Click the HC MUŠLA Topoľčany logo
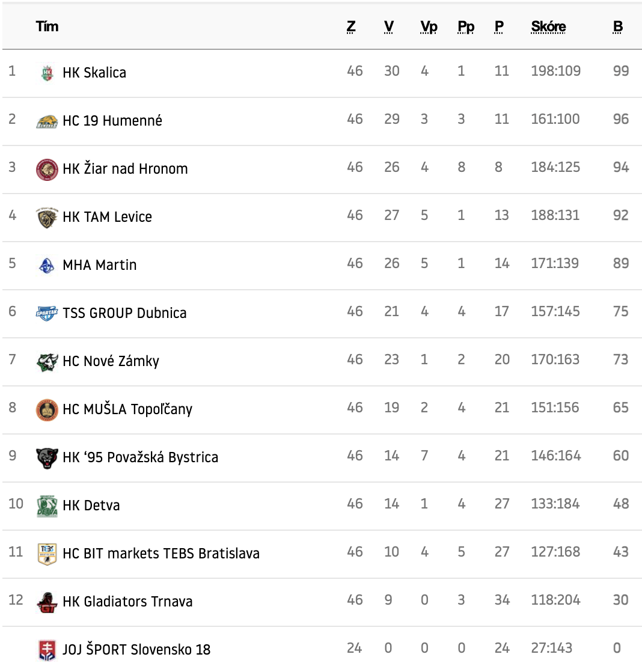Viewport: 642px width, 672px height. [x=47, y=409]
